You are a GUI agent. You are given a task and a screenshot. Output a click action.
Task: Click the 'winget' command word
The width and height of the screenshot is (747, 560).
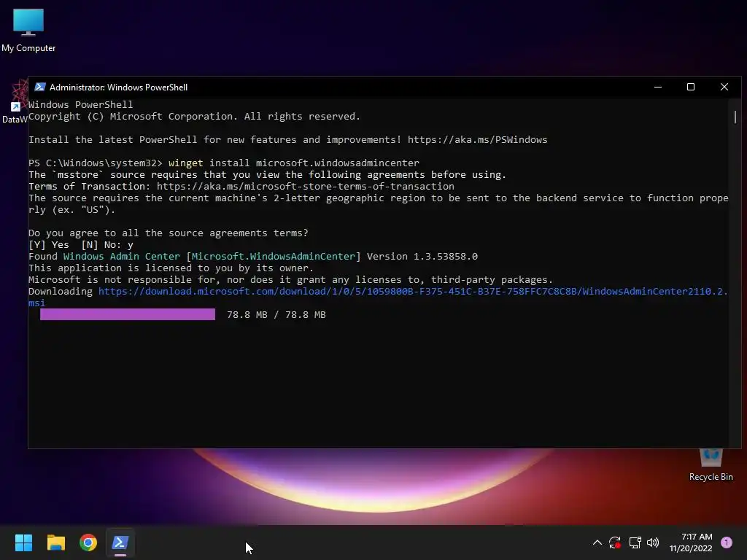pos(186,163)
